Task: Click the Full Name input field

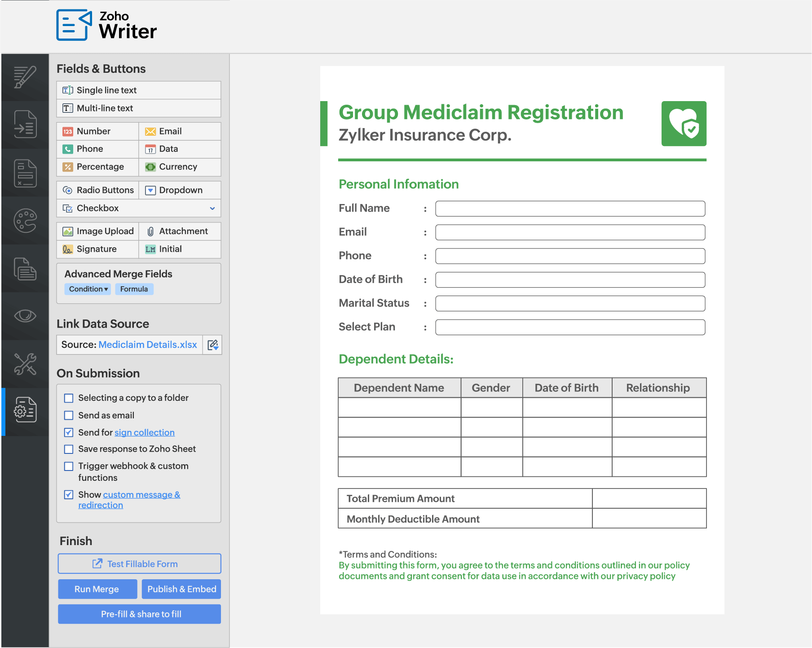Action: (570, 209)
